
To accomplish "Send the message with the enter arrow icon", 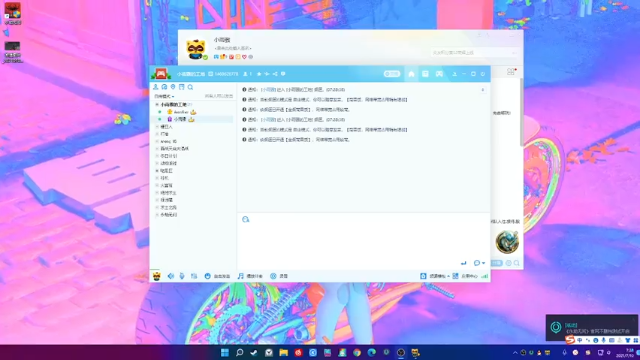I will click(463, 263).
